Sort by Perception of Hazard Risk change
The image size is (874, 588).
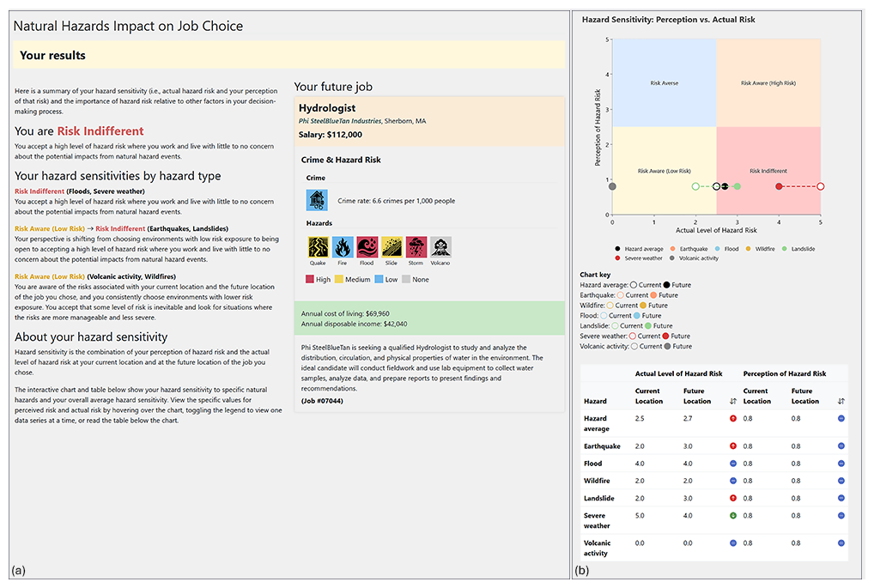click(841, 401)
